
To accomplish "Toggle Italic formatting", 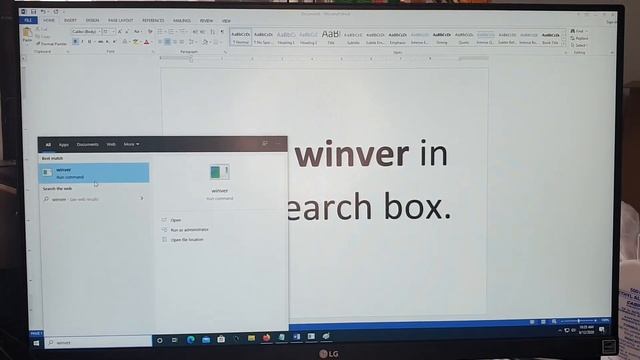I will click(x=82, y=42).
